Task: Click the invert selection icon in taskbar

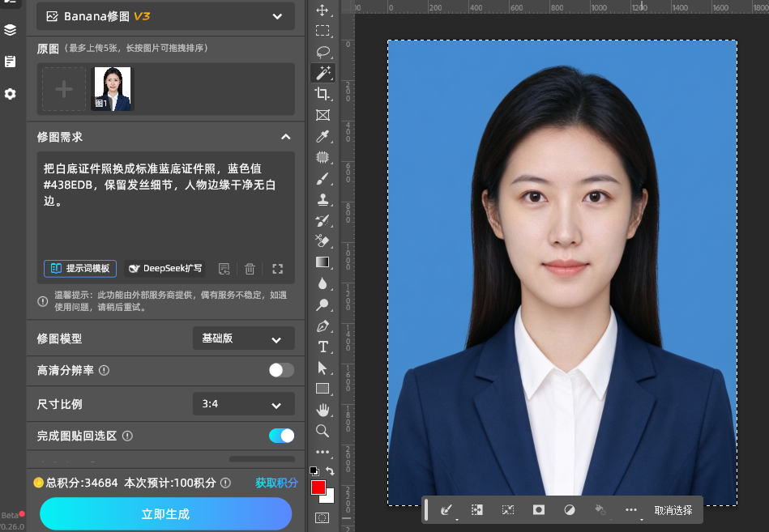Action: tap(476, 510)
